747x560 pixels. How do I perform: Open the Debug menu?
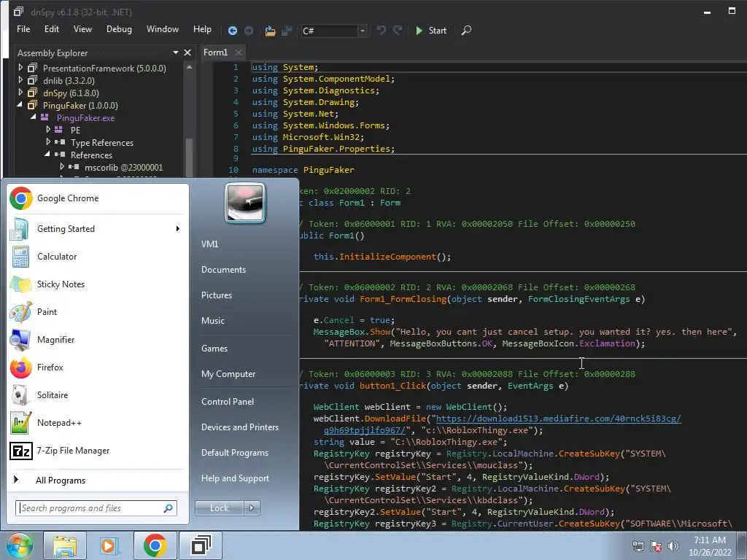[x=119, y=29]
